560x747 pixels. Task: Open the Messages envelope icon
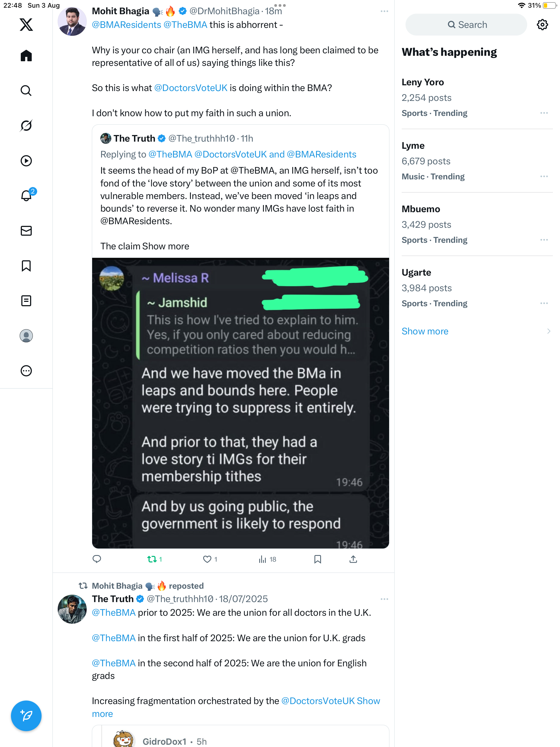click(26, 231)
